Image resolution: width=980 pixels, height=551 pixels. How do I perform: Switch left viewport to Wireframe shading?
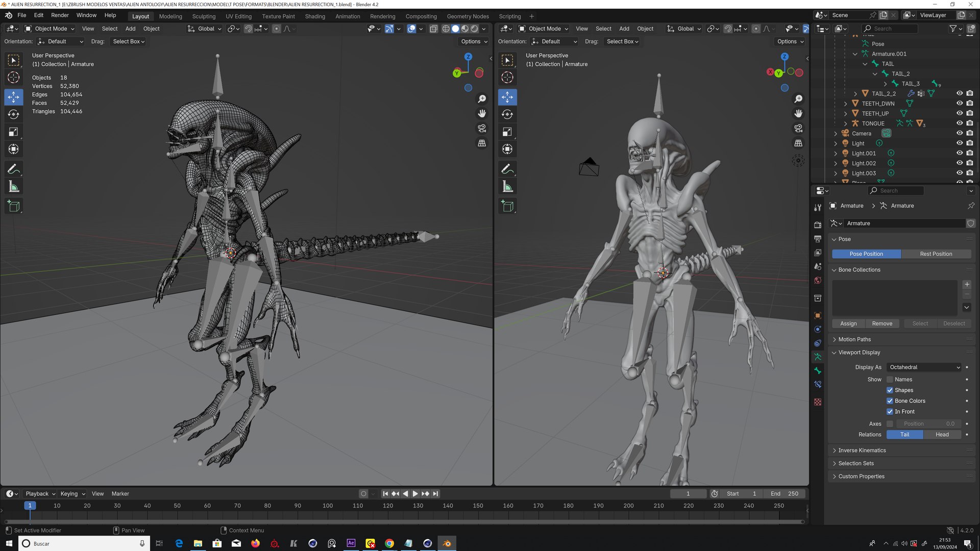[x=446, y=29]
